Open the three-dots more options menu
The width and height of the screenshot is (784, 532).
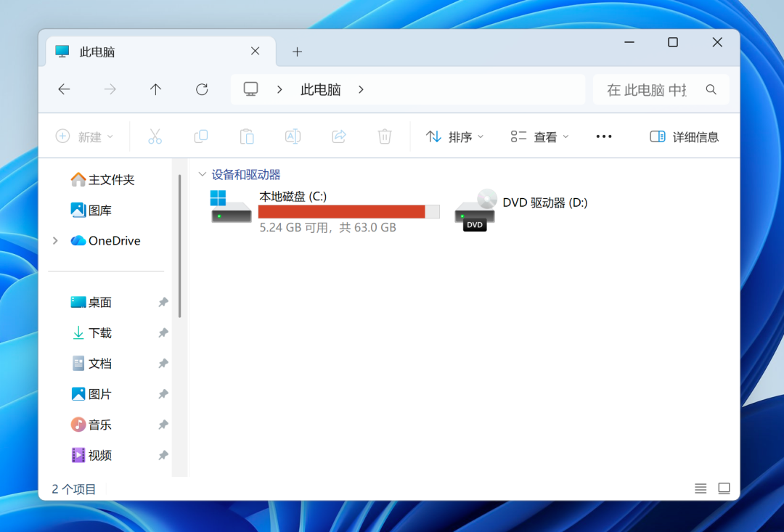pos(604,136)
